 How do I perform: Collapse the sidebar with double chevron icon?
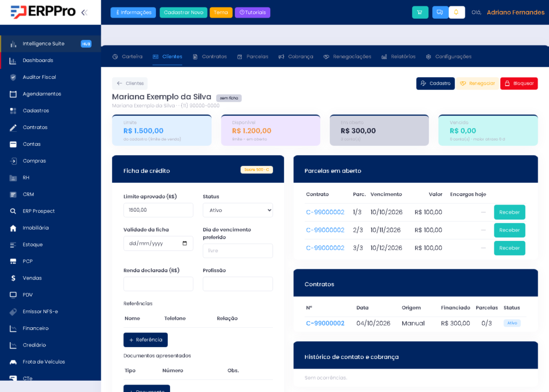pyautogui.click(x=84, y=13)
